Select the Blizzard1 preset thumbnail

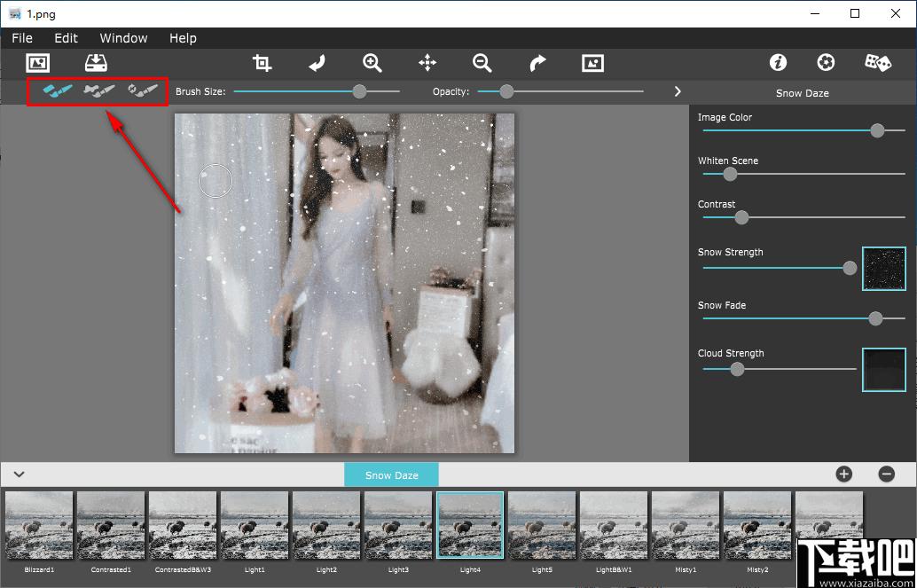(39, 525)
